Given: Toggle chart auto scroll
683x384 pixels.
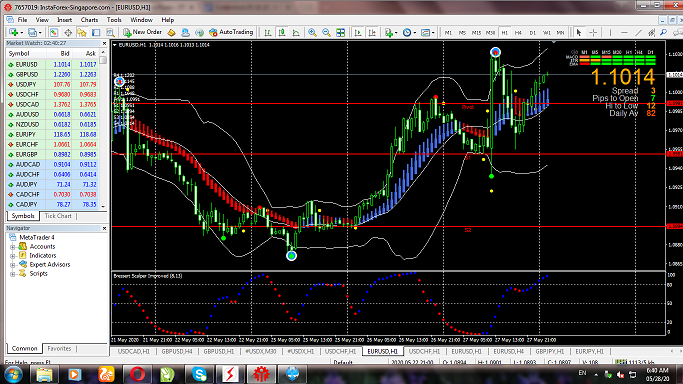Looking at the screenshot, I should pyautogui.click(x=358, y=32).
